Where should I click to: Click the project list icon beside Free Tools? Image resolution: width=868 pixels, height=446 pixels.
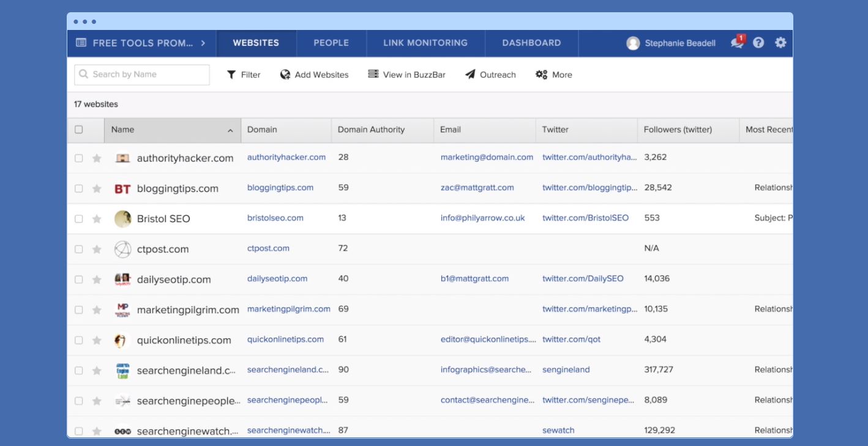tap(81, 43)
